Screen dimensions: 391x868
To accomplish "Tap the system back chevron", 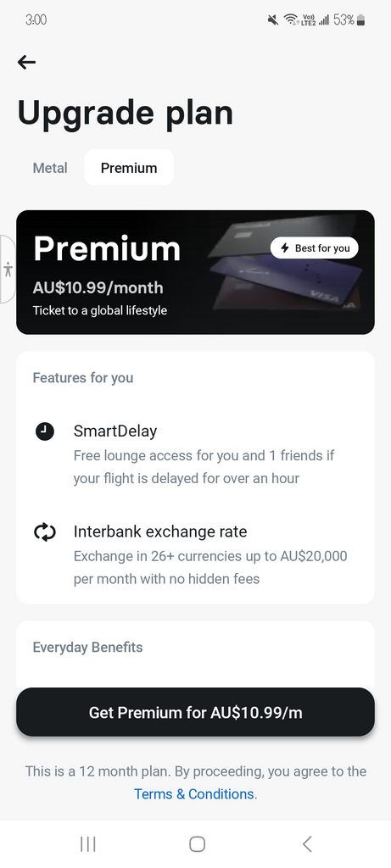I will (307, 843).
